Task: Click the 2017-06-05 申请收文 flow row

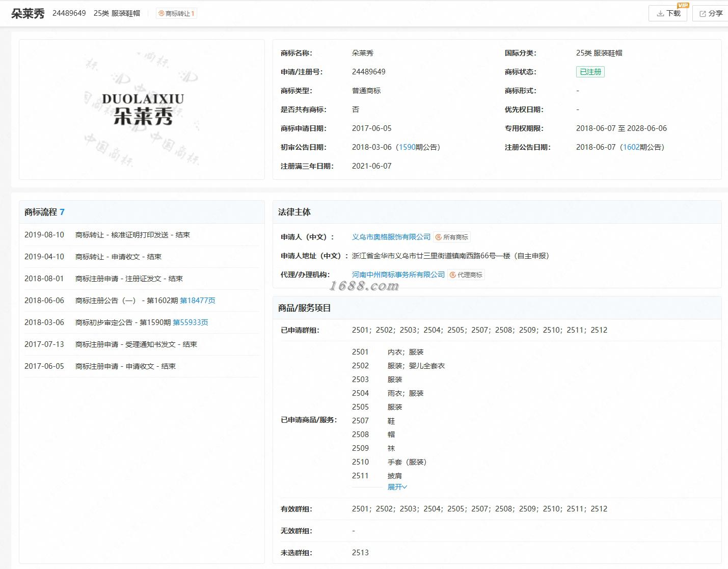Action: (x=142, y=366)
